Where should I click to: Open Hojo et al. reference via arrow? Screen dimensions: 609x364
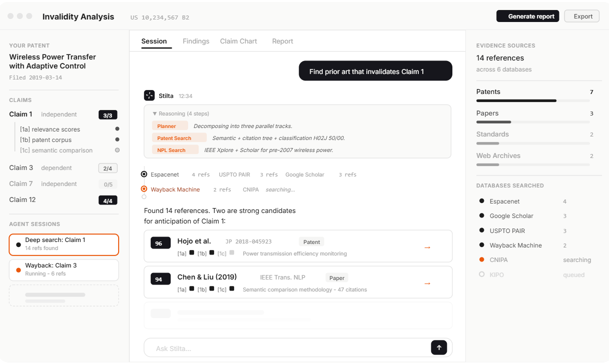[427, 247]
